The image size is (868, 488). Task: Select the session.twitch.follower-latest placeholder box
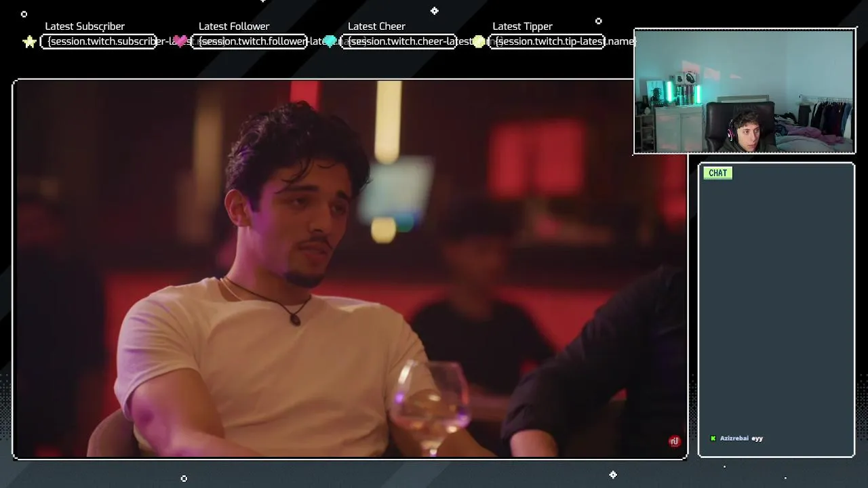coord(249,41)
